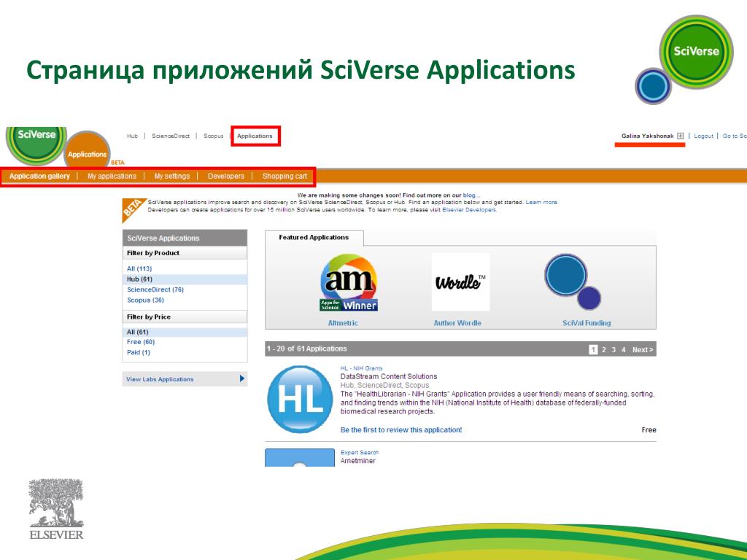Go to Hub in top navigation
The width and height of the screenshot is (747, 560).
click(132, 136)
